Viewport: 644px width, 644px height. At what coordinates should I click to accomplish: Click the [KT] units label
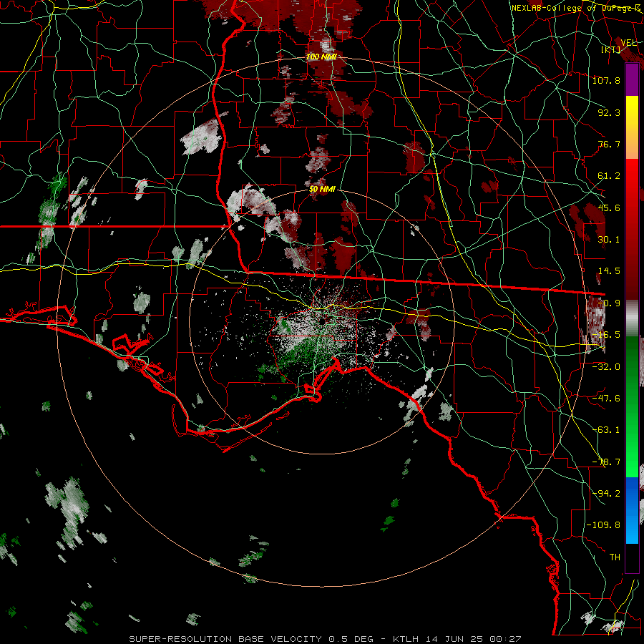[611, 49]
